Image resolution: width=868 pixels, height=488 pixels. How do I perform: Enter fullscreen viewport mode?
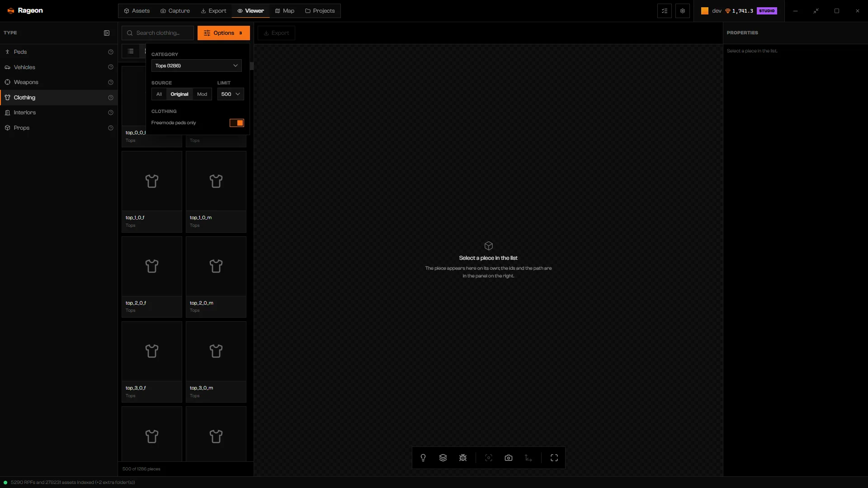pos(554,458)
